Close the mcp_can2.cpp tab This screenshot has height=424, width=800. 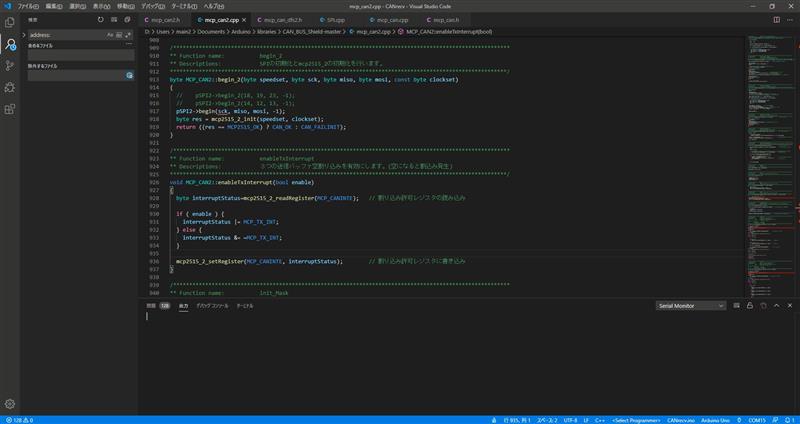[x=244, y=20]
